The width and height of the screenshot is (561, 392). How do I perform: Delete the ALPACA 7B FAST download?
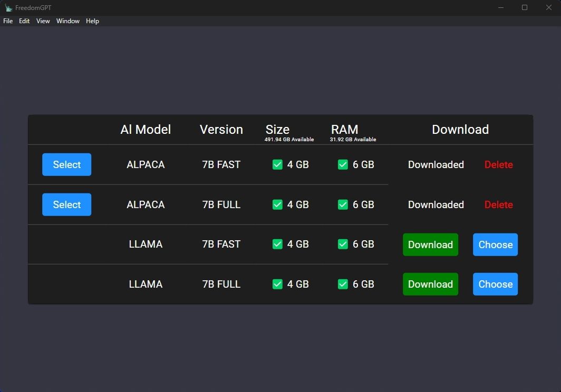[498, 164]
